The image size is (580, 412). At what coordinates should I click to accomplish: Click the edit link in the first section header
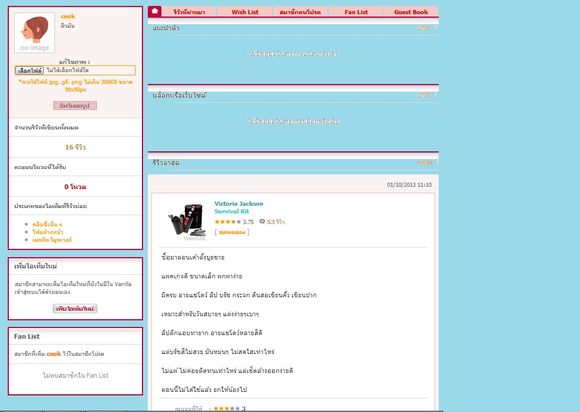tap(425, 28)
